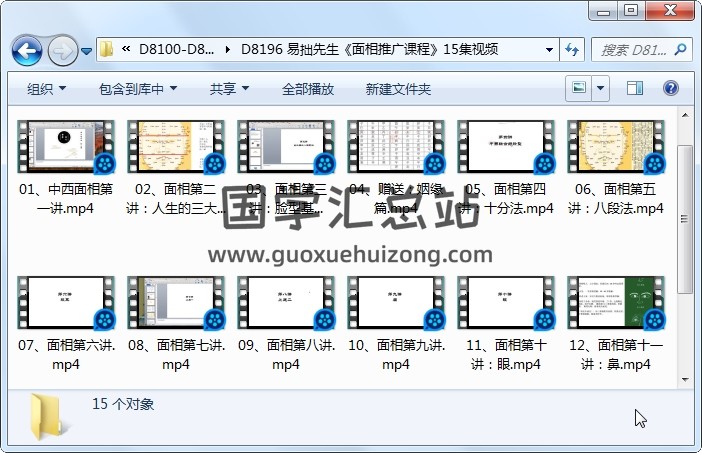702x453 pixels.
Task: Open the 包含到库中 menu
Action: click(x=138, y=89)
